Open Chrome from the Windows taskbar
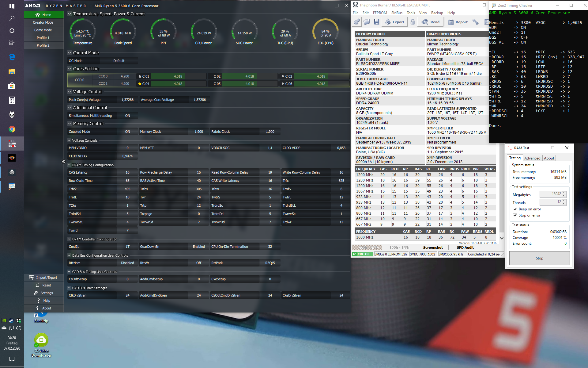The width and height of the screenshot is (588, 368). click(12, 129)
